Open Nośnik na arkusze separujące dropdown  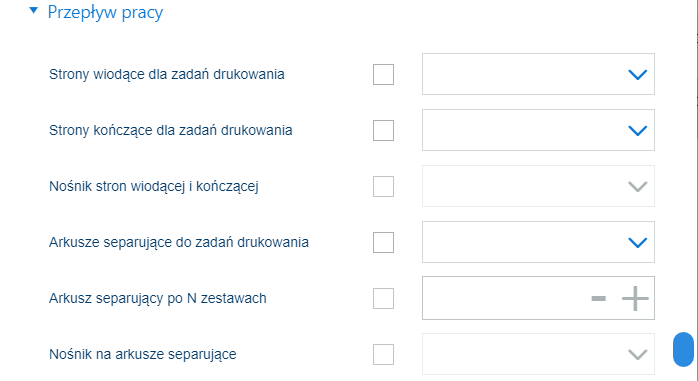click(538, 354)
